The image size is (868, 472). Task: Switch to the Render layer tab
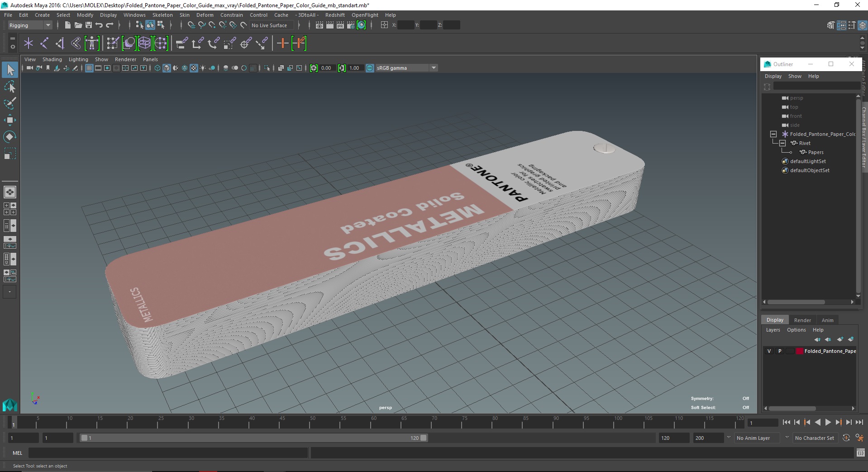802,320
